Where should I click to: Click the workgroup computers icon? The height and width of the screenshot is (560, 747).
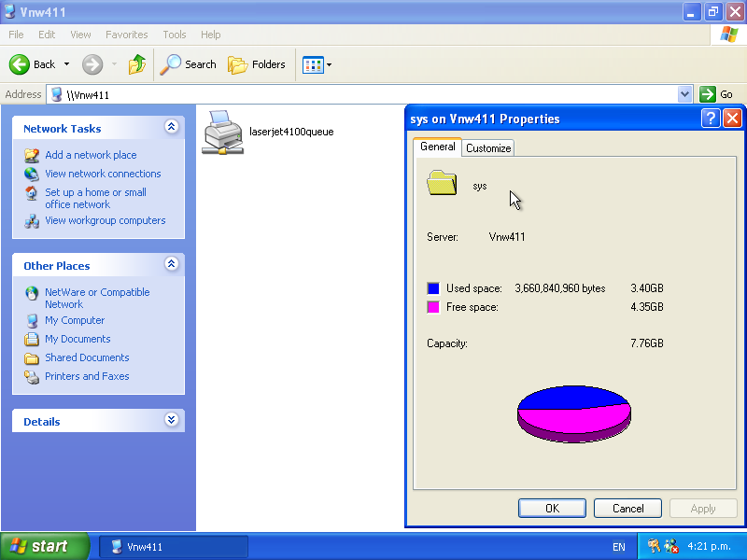point(32,221)
